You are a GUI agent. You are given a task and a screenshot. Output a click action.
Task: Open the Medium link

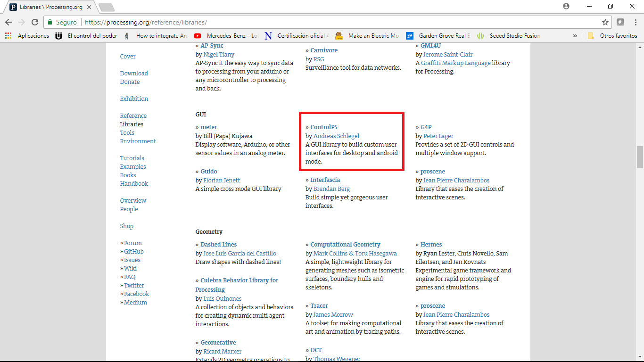(135, 303)
